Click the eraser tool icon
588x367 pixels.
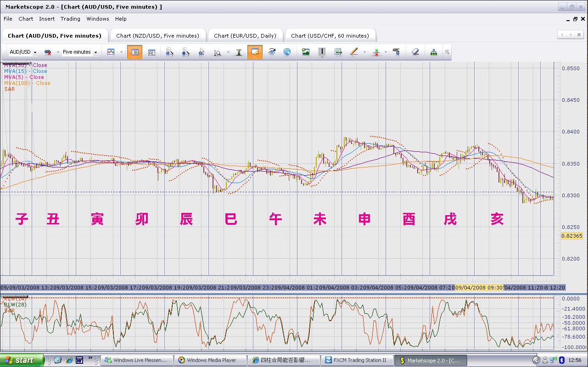pyautogui.click(x=415, y=52)
